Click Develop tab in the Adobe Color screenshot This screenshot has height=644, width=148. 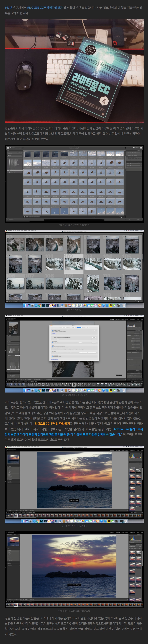pos(118,450)
